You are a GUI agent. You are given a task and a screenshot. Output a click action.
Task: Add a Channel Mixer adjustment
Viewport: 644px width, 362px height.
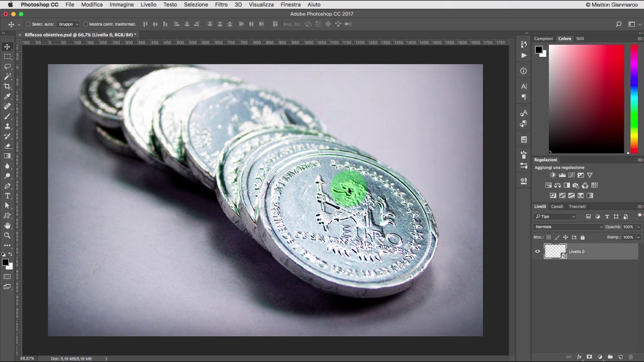pos(585,186)
